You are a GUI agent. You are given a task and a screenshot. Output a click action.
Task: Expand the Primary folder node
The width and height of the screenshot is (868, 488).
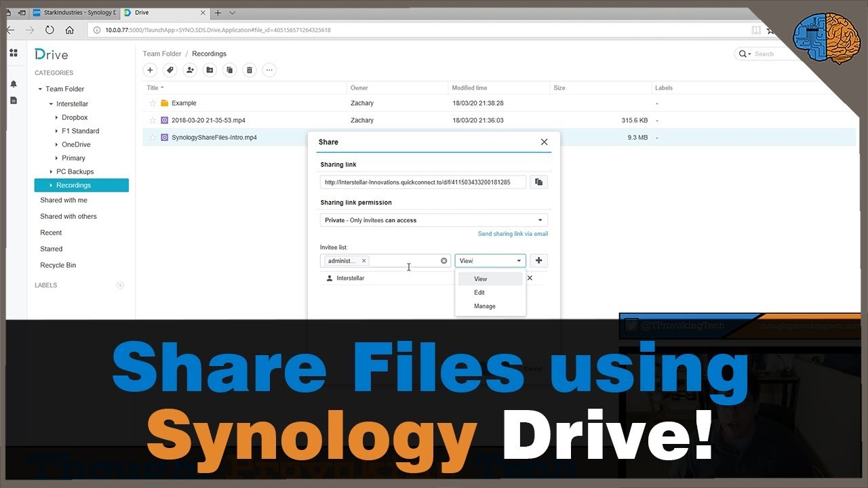click(x=56, y=158)
